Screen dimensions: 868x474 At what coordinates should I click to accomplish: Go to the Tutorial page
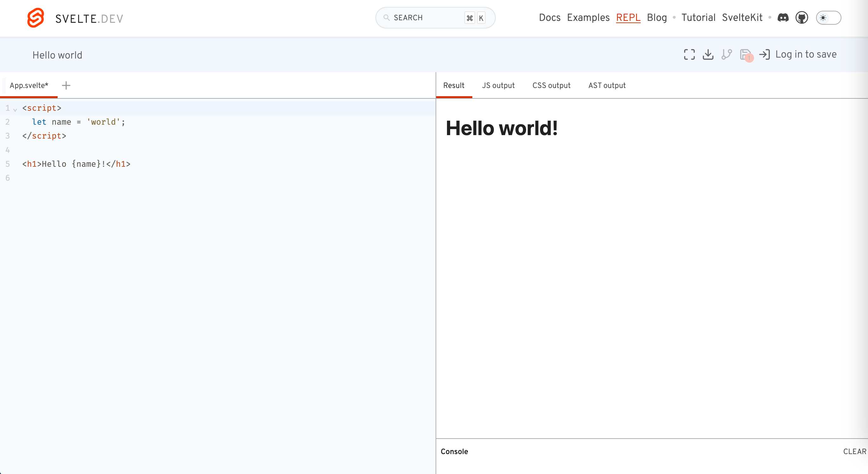pos(698,18)
